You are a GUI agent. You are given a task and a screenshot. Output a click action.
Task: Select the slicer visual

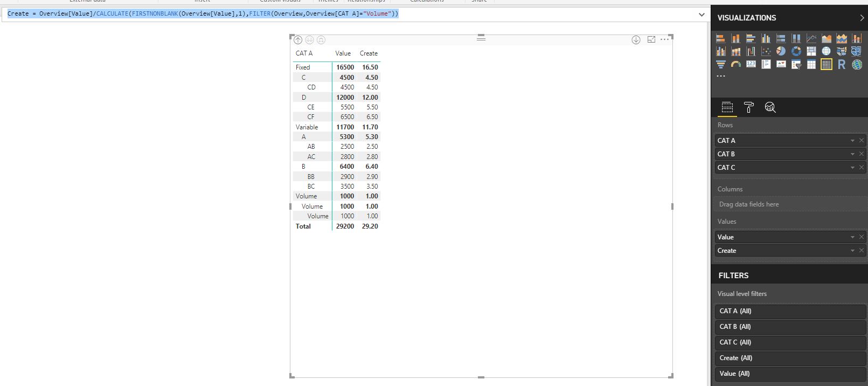[x=796, y=64]
